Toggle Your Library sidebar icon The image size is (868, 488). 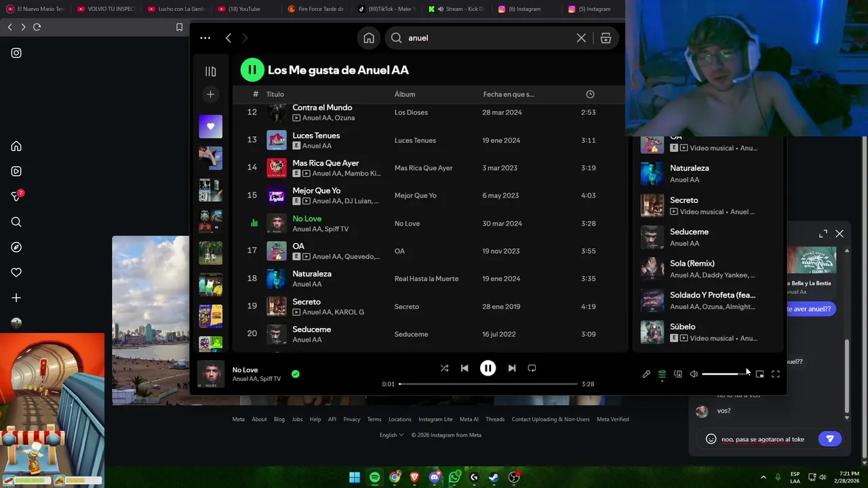pyautogui.click(x=210, y=71)
